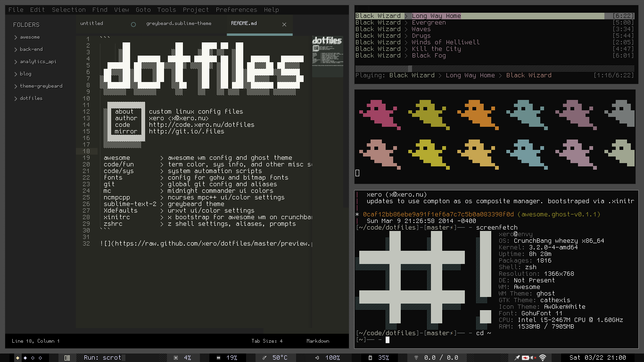Switch to the README.md tab
The image size is (644, 362).
(259, 25)
